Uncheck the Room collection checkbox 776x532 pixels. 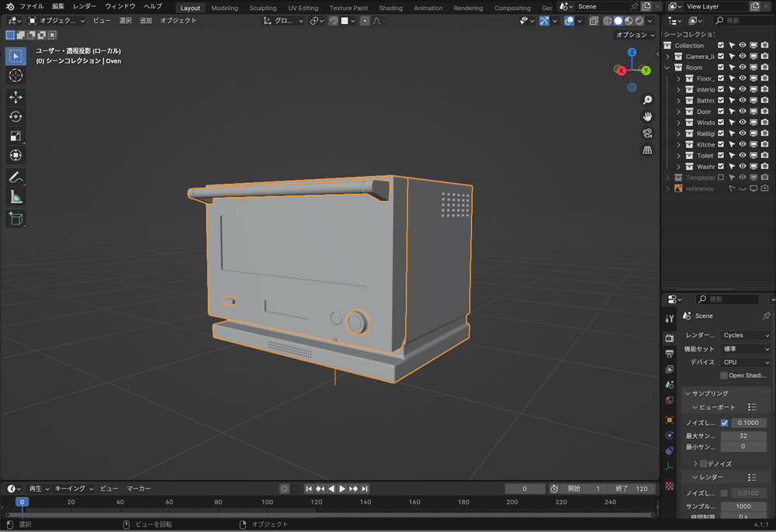(x=721, y=67)
